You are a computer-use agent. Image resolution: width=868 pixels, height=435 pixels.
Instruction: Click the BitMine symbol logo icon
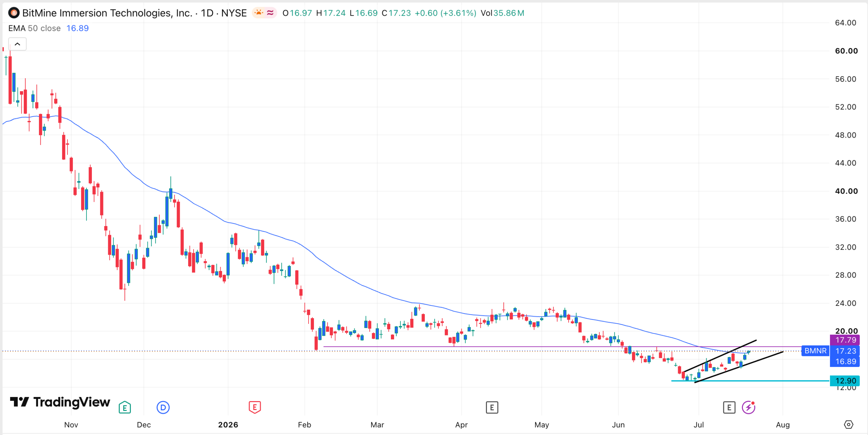(14, 13)
